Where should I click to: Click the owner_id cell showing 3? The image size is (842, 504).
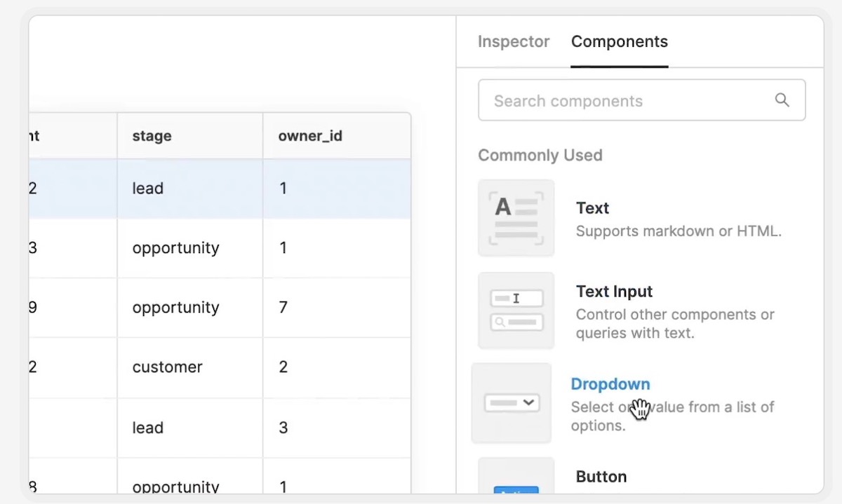pyautogui.click(x=283, y=428)
